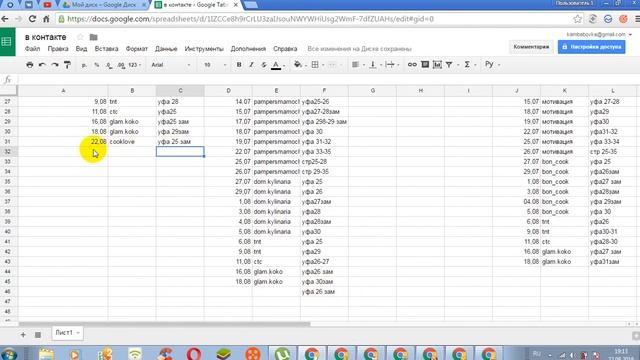Image resolution: width=640 pixels, height=360 pixels.
Task: Click into the formula bar
Action: pyautogui.click(x=327, y=80)
